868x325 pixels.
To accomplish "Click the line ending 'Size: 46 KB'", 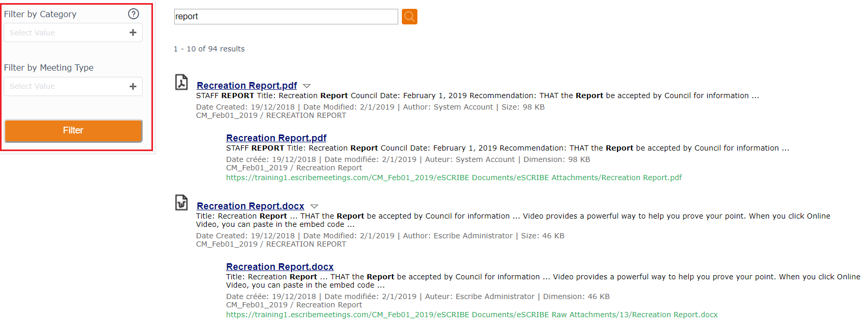I will tap(380, 236).
